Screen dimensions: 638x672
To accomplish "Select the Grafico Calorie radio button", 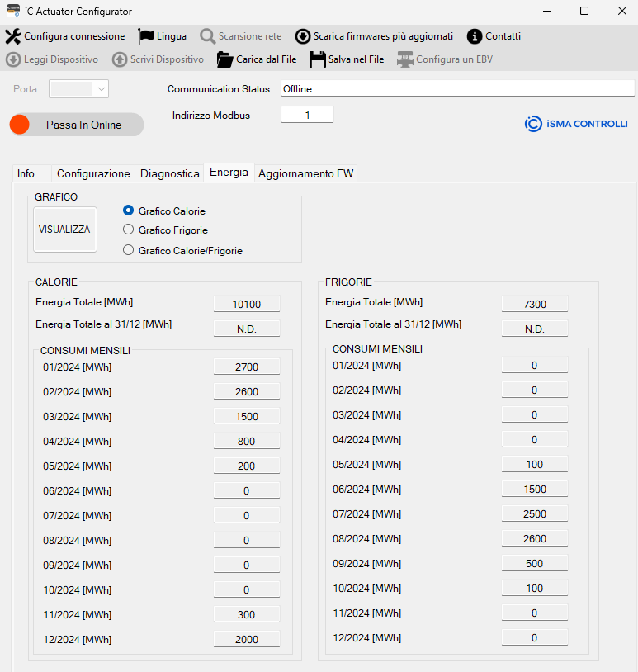I will (128, 211).
